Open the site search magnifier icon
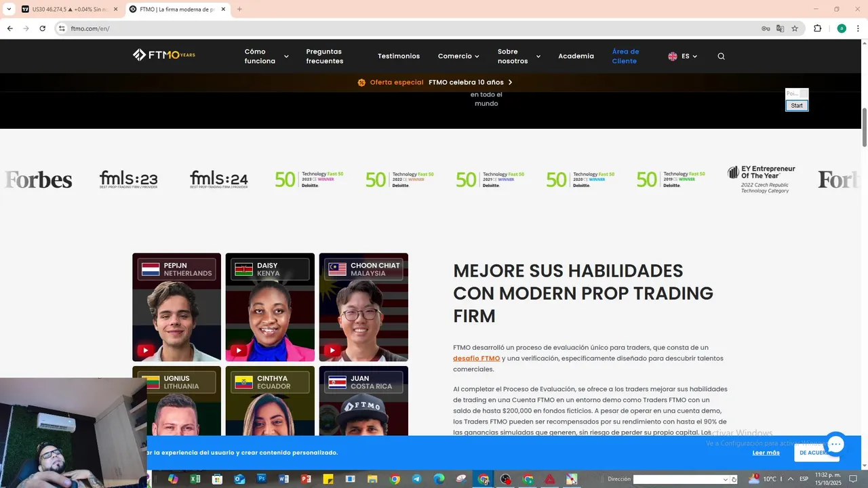868x488 pixels. [721, 56]
